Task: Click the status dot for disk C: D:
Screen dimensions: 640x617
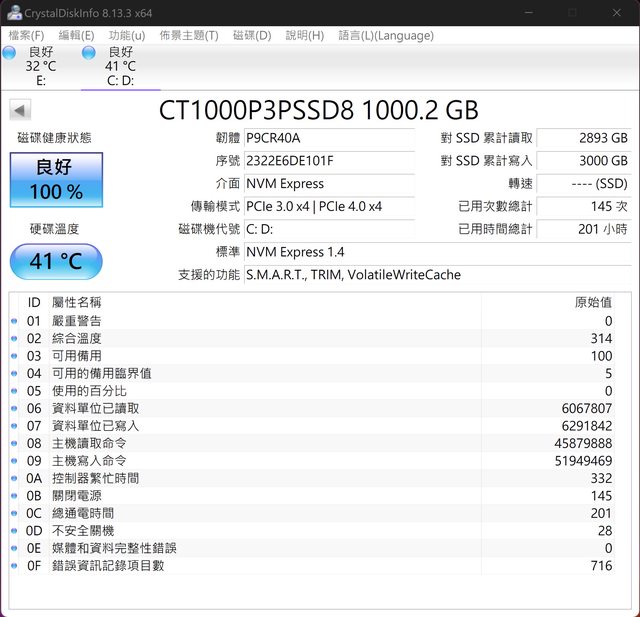Action: point(90,53)
